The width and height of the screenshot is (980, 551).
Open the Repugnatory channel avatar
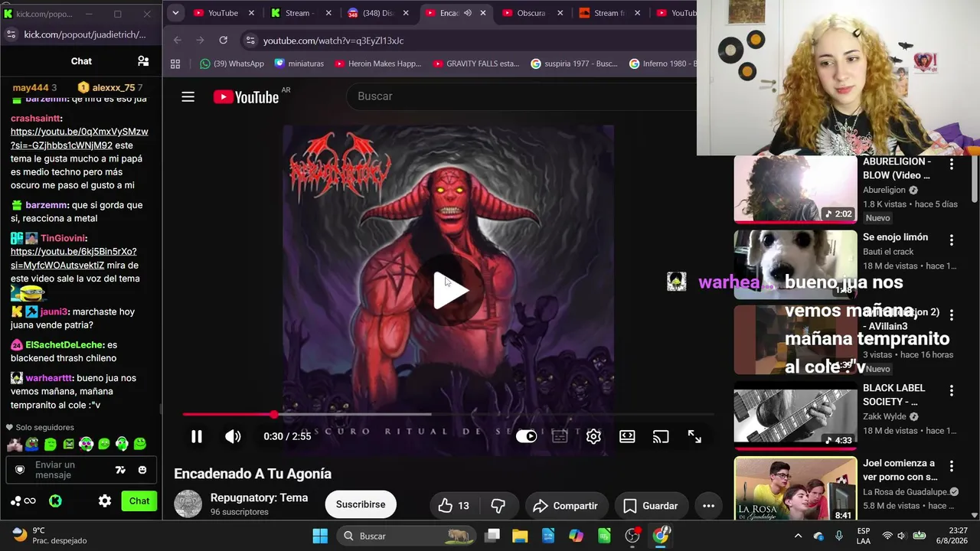click(188, 504)
